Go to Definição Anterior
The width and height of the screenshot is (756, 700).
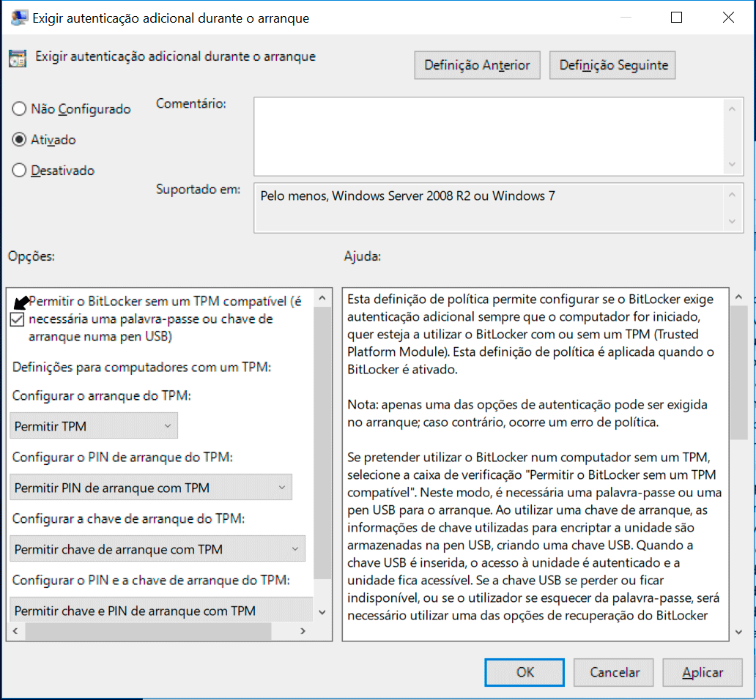click(478, 65)
